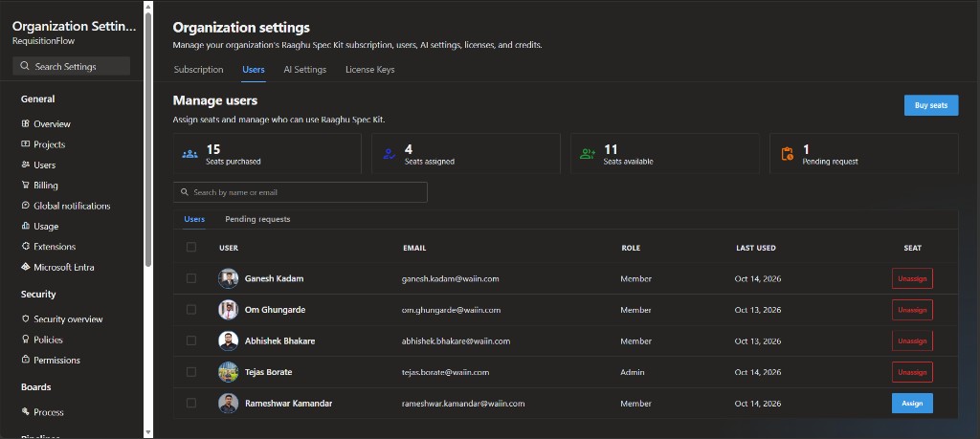Viewport: 980px width, 439px height.
Task: Check the box for Ganesh Kadam
Action: click(191, 278)
